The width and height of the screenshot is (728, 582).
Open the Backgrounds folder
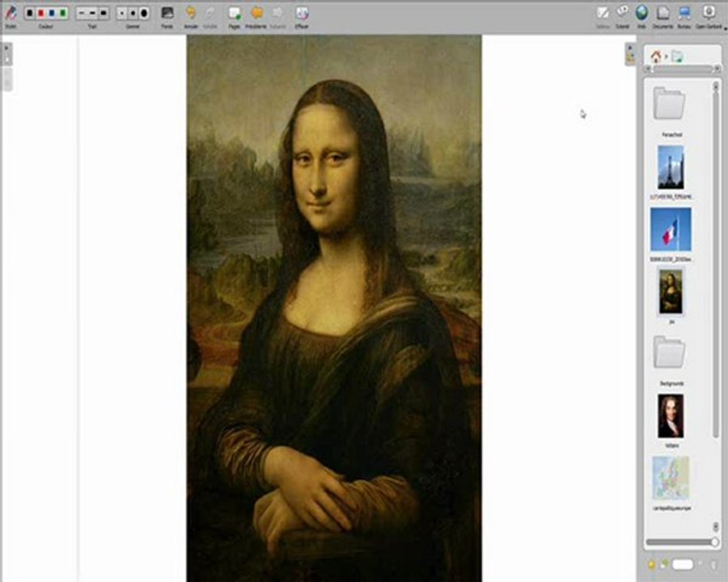pos(669,352)
